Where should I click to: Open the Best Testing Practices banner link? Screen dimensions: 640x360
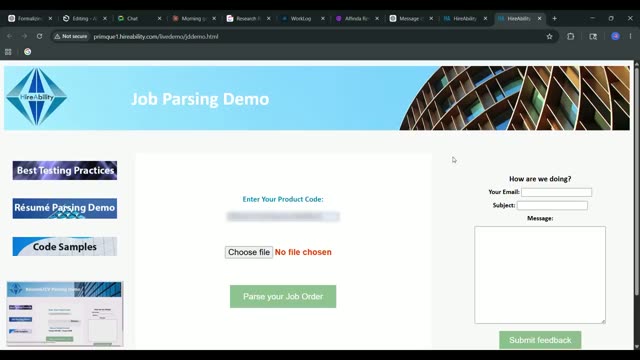(x=64, y=170)
